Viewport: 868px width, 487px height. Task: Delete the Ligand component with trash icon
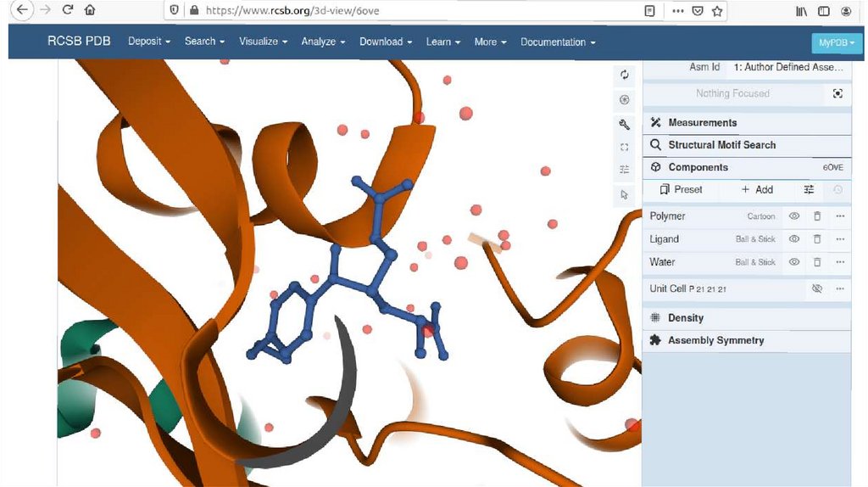tap(817, 239)
